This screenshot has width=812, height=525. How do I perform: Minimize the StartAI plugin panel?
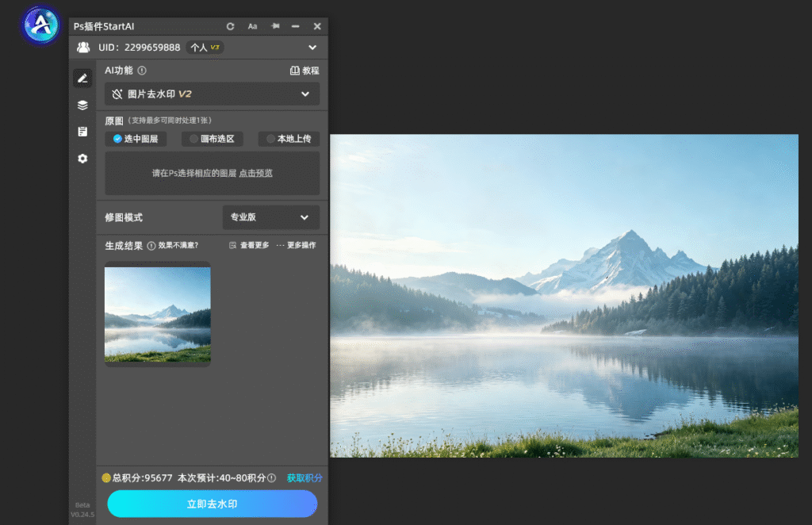click(295, 26)
